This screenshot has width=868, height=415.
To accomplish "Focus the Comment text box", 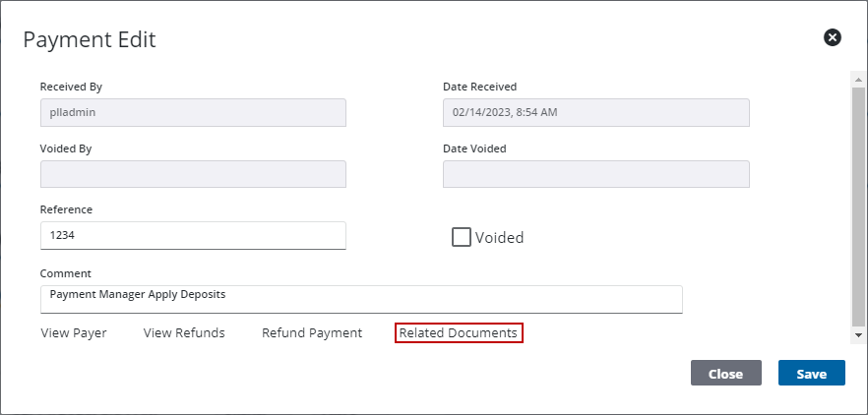I will pos(360,299).
